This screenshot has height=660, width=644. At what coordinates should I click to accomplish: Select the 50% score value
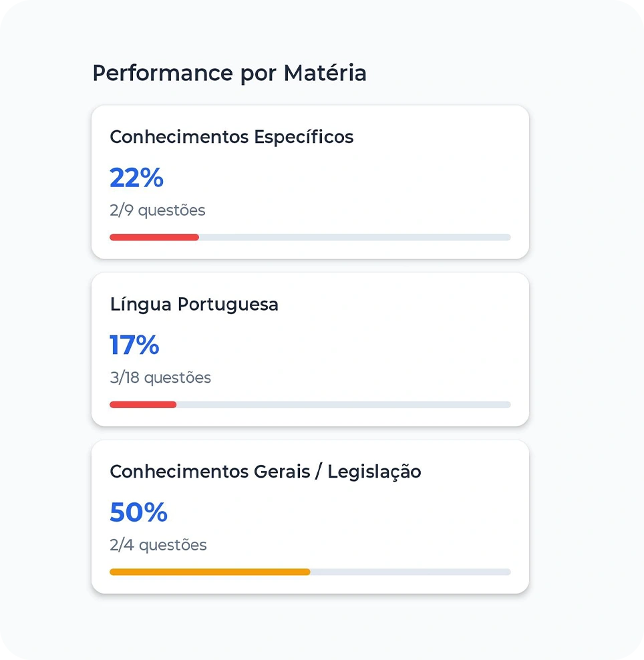(138, 512)
